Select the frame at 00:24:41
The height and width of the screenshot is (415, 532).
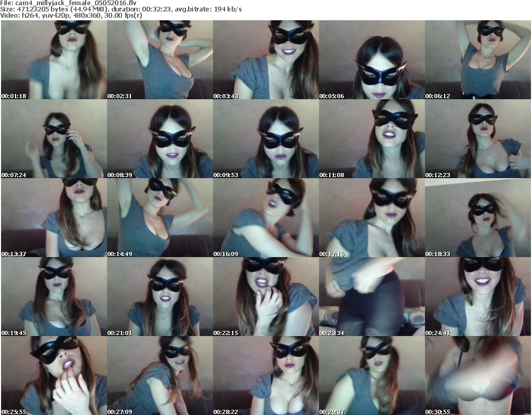click(478, 297)
